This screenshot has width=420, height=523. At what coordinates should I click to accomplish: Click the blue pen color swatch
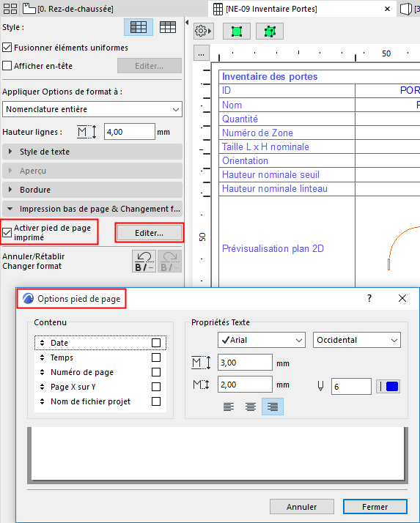tap(388, 386)
